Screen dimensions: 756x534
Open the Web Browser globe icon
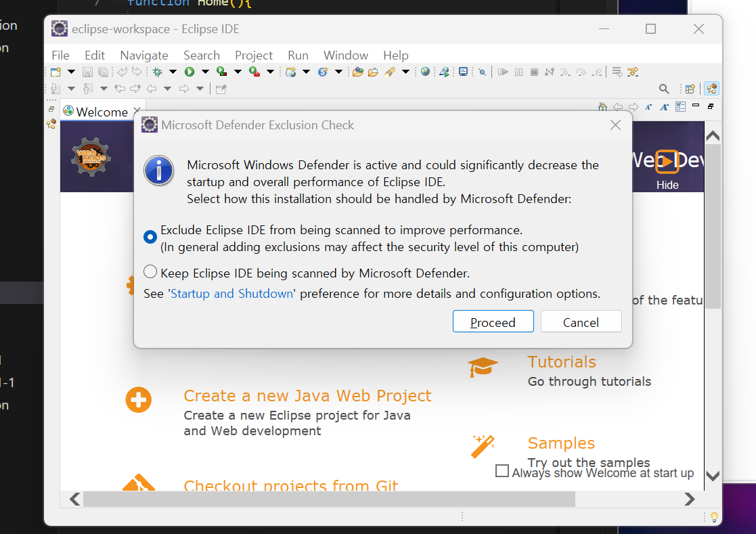click(x=425, y=72)
